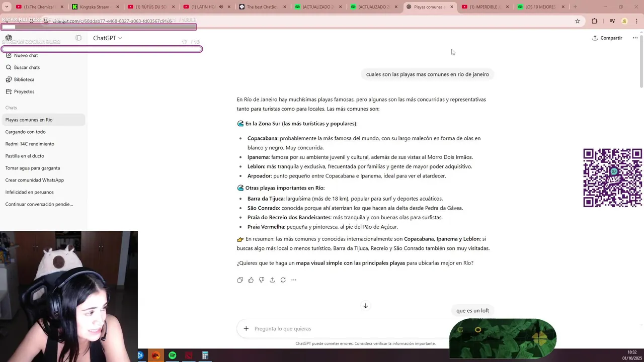Click the plus attach icon in message box

coord(246,329)
